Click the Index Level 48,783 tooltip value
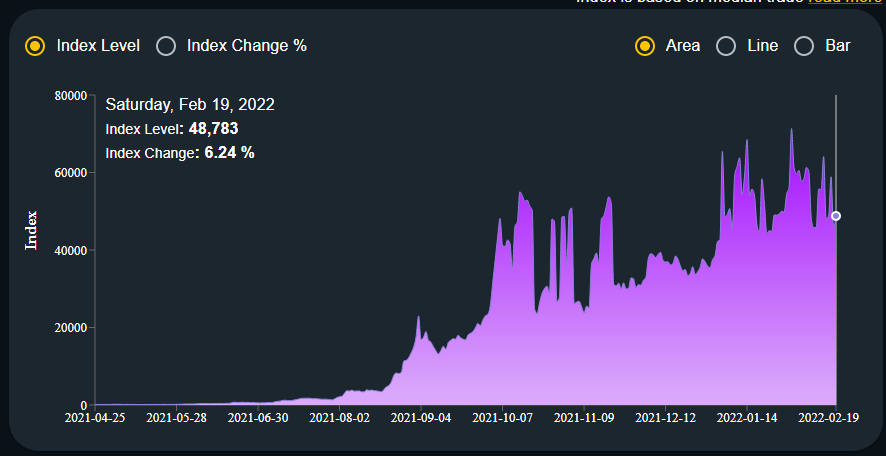Viewport: 886px width, 456px height. [x=214, y=129]
